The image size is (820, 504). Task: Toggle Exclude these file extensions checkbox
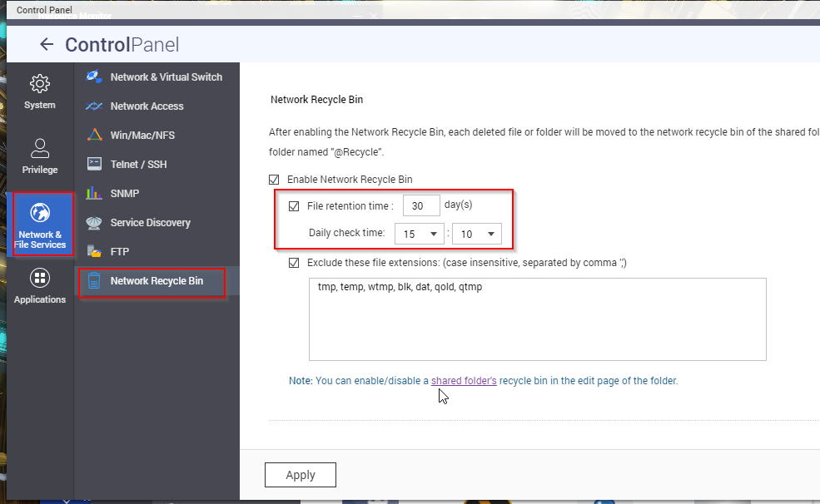[293, 263]
